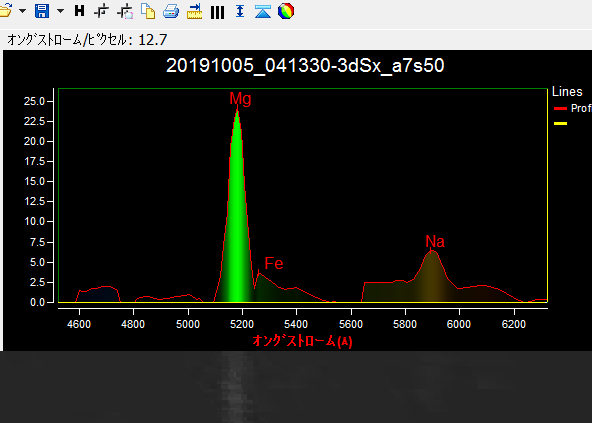The width and height of the screenshot is (592, 423).
Task: Click the spectrum image strip below graph
Action: (296, 387)
